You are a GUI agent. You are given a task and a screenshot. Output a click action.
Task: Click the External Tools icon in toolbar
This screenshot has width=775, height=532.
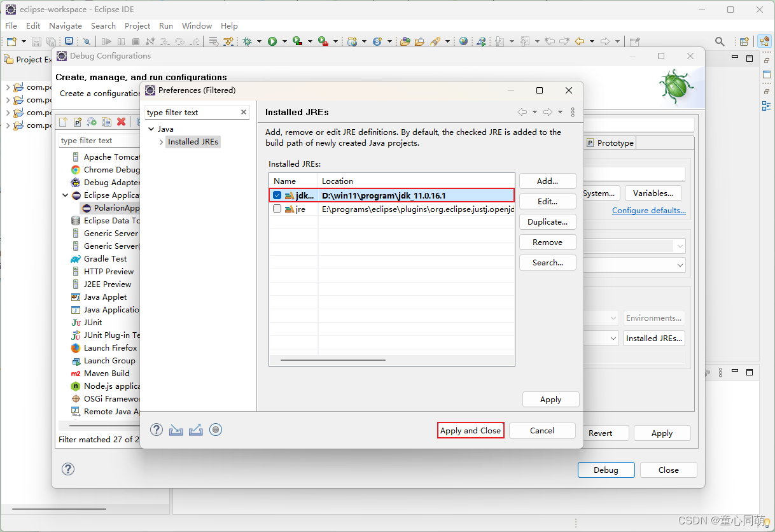[x=323, y=41]
